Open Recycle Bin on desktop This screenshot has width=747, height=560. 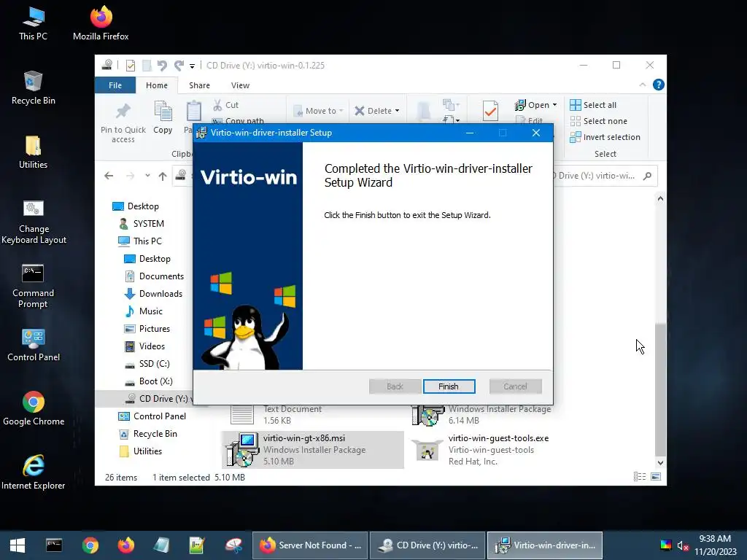[33, 88]
